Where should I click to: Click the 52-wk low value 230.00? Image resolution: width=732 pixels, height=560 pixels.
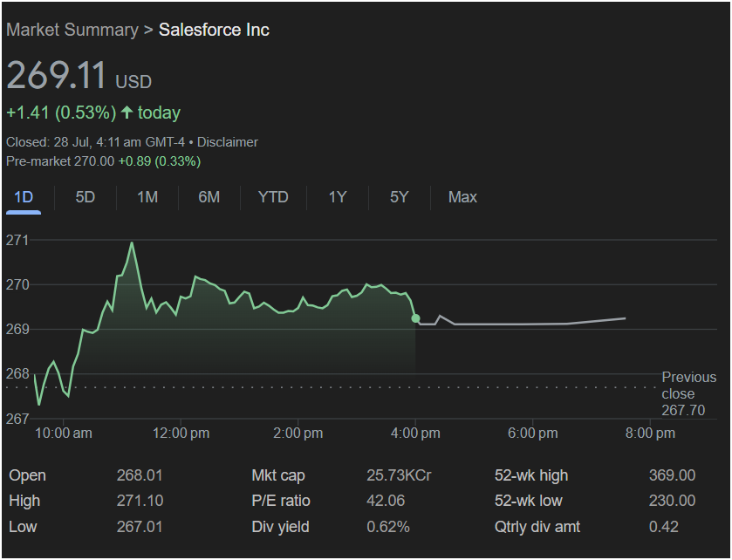tap(672, 501)
